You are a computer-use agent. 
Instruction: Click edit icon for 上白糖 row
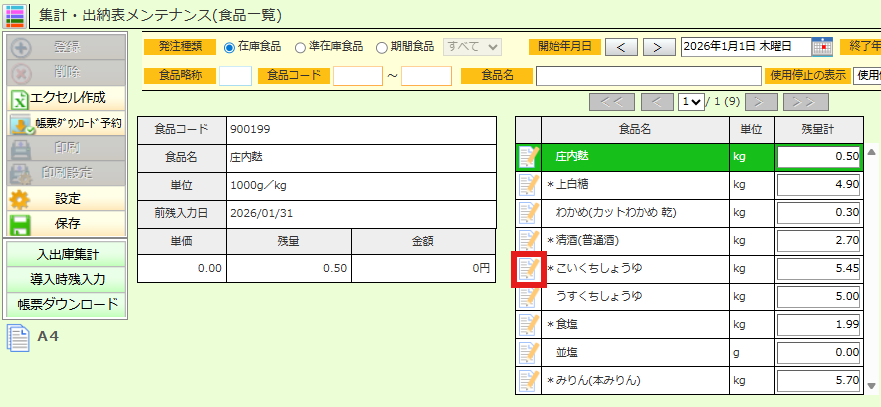[x=528, y=185]
